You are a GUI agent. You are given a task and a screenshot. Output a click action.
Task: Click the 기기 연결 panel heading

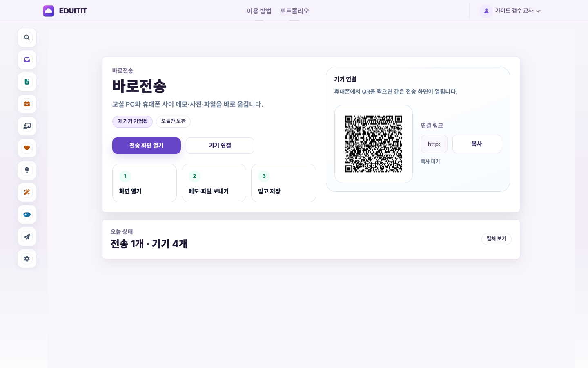pos(345,79)
